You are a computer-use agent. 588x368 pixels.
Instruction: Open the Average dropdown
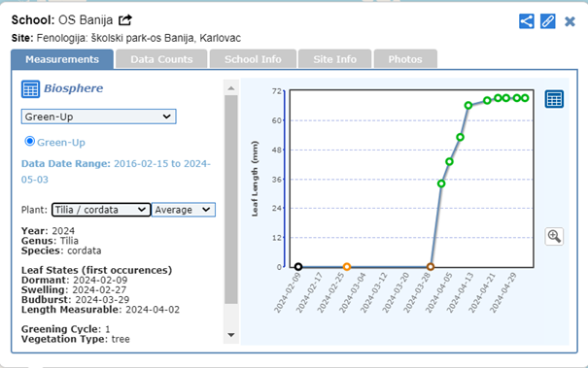(x=184, y=210)
